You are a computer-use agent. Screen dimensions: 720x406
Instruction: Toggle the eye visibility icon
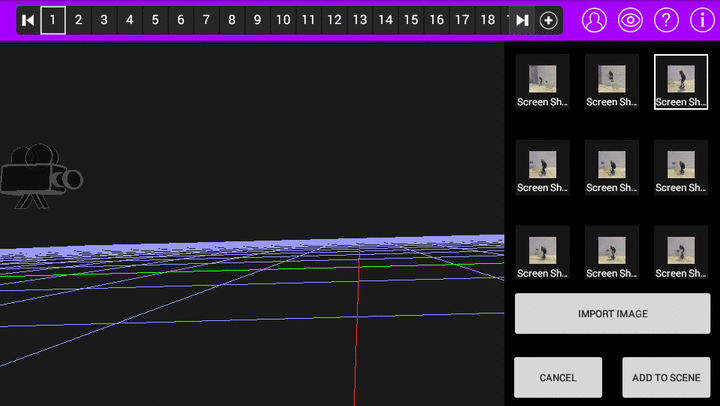(630, 20)
